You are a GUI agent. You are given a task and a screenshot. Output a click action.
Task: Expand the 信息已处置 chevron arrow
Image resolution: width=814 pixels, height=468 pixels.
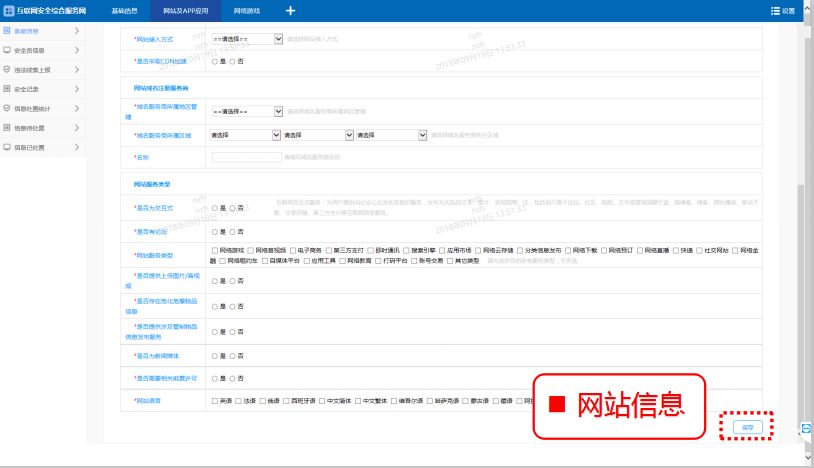coord(77,147)
